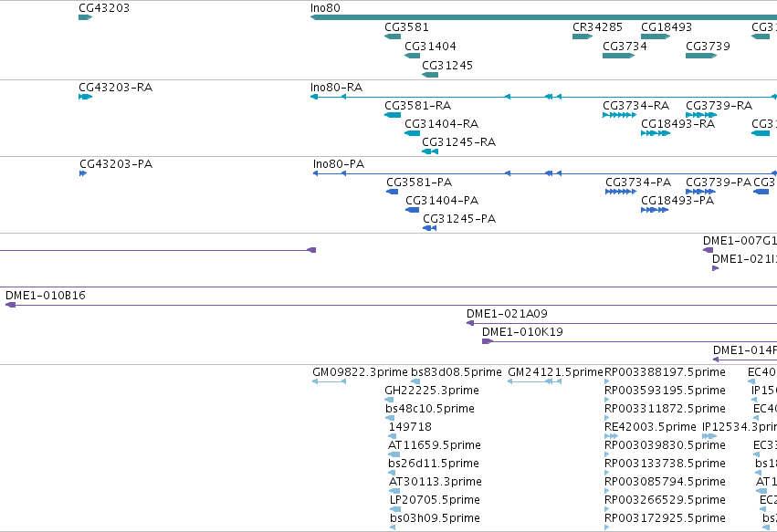Open the CG3734-PA CDS feature
777x532 pixels.
[621, 192]
